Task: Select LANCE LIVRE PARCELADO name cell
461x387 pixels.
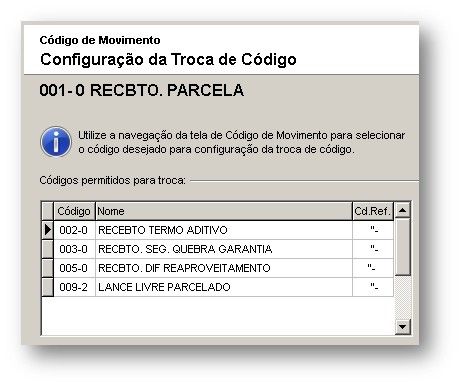Action: point(224,287)
